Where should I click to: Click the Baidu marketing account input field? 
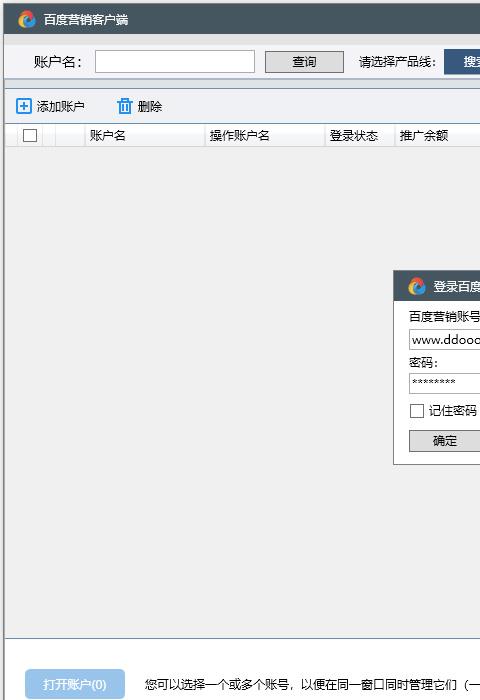445,340
